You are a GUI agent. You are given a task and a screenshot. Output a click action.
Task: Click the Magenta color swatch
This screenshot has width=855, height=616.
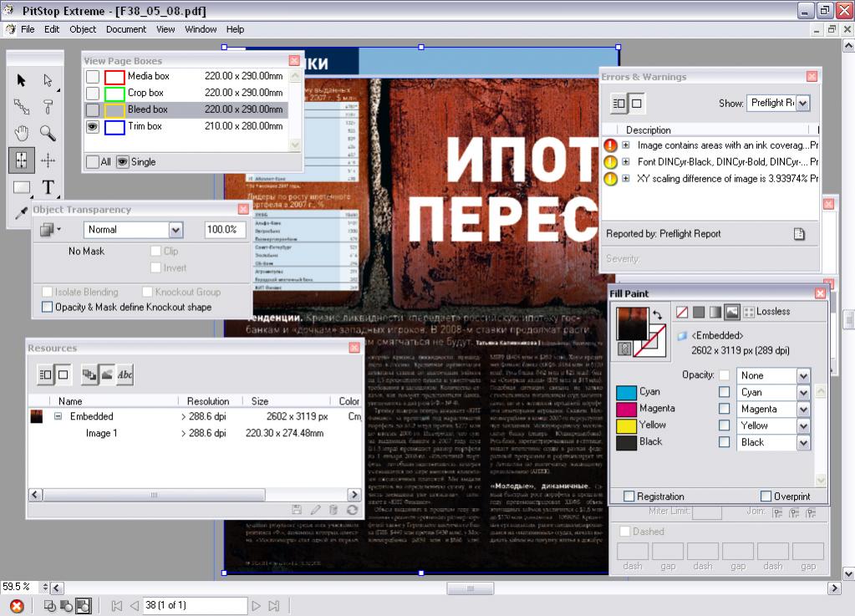tap(626, 409)
